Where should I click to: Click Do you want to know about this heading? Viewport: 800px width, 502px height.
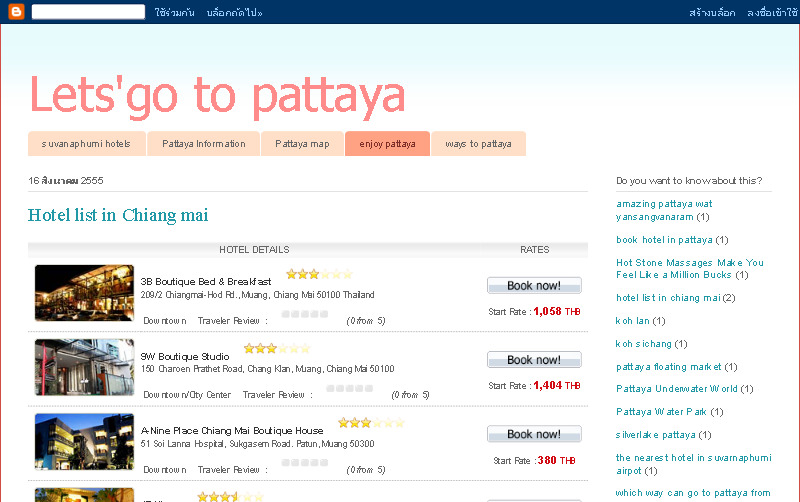pyautogui.click(x=689, y=181)
